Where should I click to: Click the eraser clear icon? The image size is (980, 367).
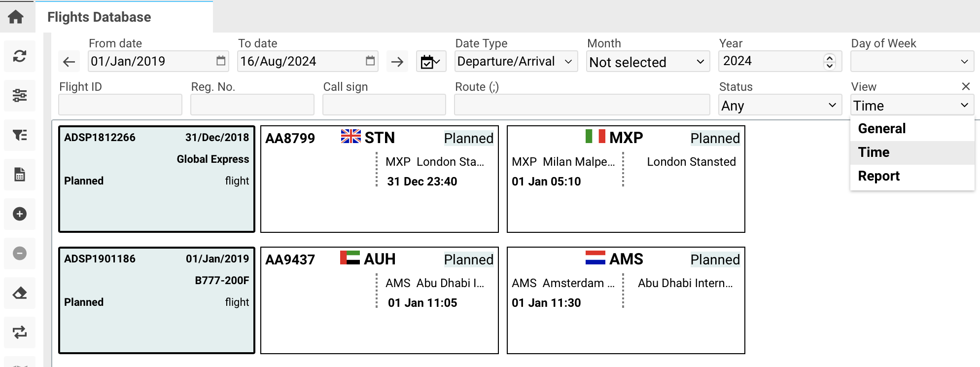point(20,293)
